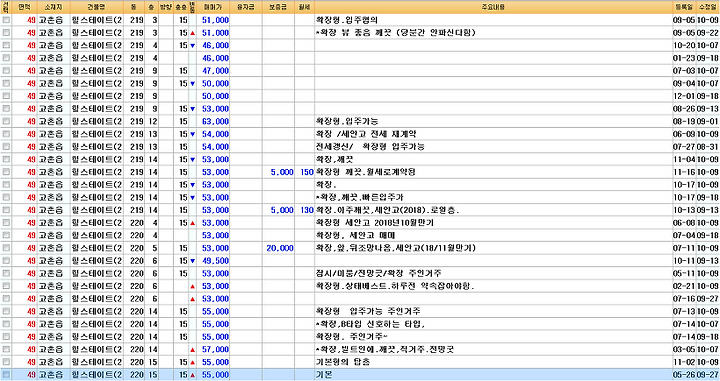Click the note 확장형.입주가능

(347, 121)
